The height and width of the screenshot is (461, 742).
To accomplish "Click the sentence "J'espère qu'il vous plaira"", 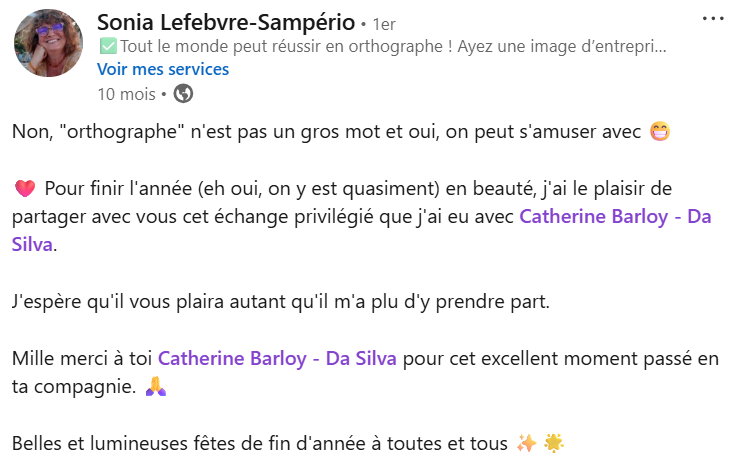I will [281, 301].
